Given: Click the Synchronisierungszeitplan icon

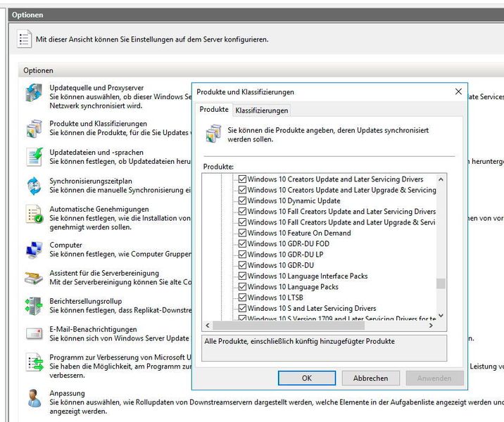Looking at the screenshot, I should point(34,186).
